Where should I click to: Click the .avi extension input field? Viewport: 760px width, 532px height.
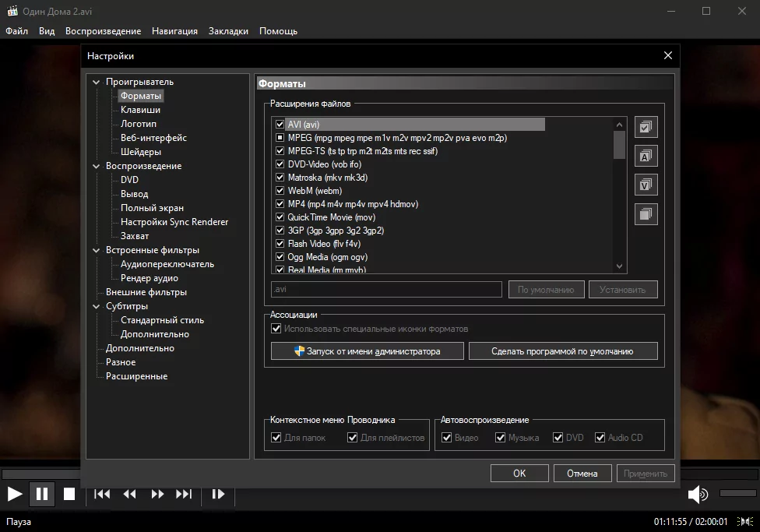(x=386, y=289)
